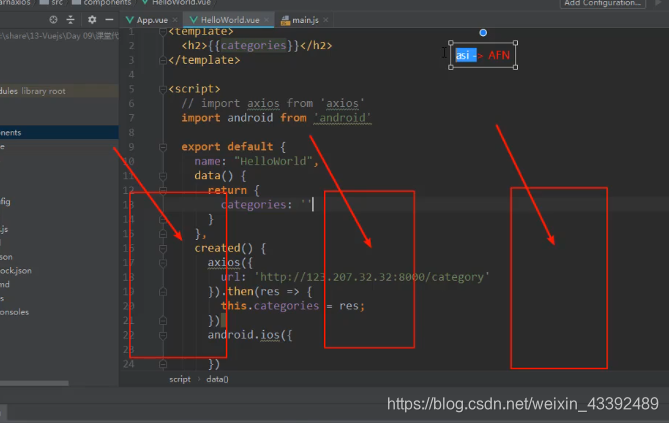Click line number 7 in the gutter
669x423 pixels.
click(131, 118)
